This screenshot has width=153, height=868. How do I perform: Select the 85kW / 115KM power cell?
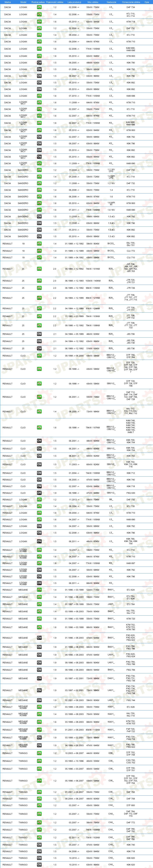point(93,730)
